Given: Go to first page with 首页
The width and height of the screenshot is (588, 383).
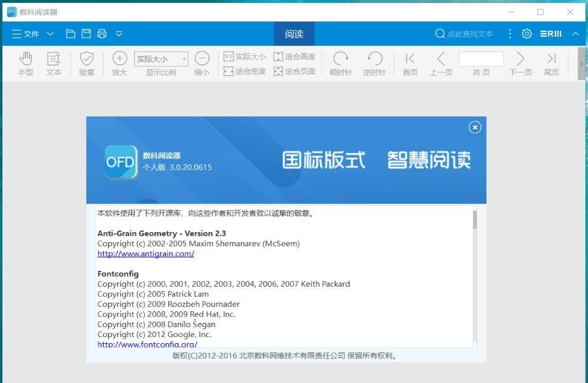Looking at the screenshot, I should 410,64.
